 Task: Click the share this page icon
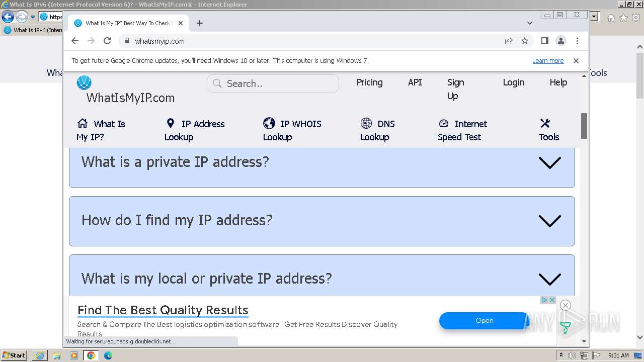509,41
